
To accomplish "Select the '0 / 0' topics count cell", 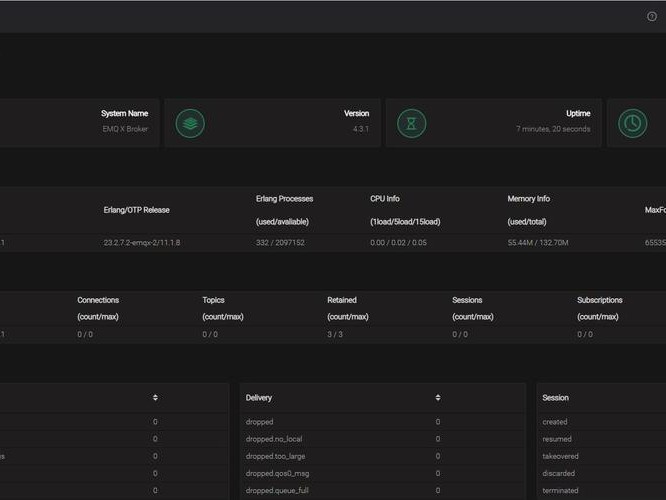I will tap(210, 334).
